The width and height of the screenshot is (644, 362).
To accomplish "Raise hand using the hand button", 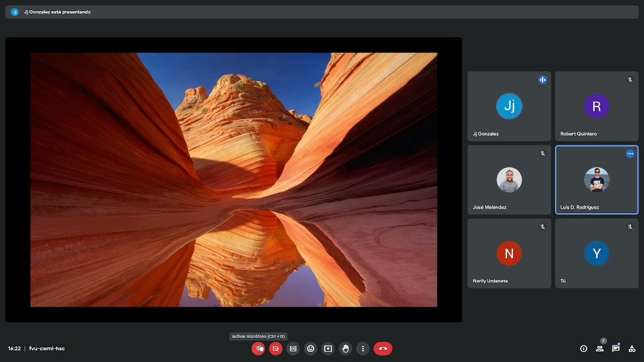I will tap(346, 348).
